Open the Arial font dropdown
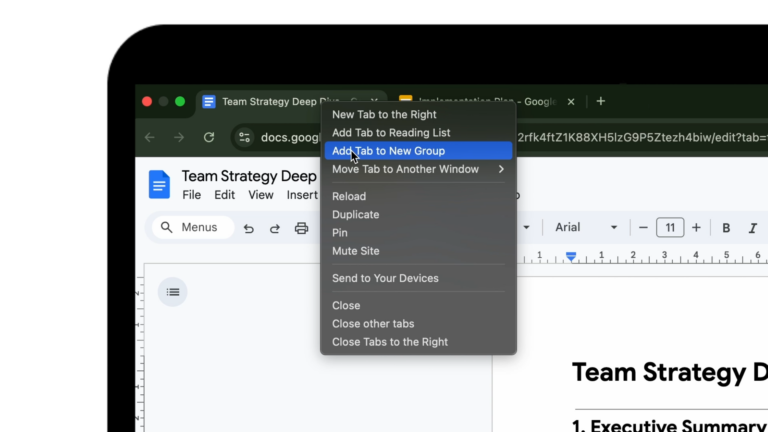768x432 pixels. [x=586, y=228]
